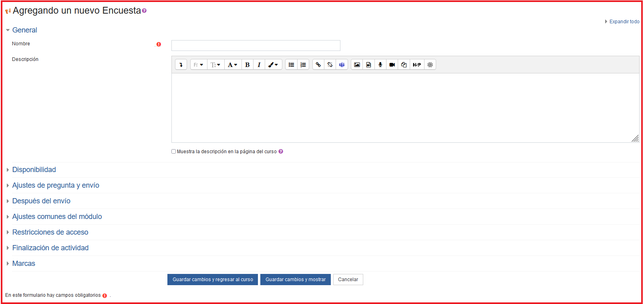Enable Muestra la descripción en la página del curso
This screenshot has height=304, width=644.
tap(174, 152)
